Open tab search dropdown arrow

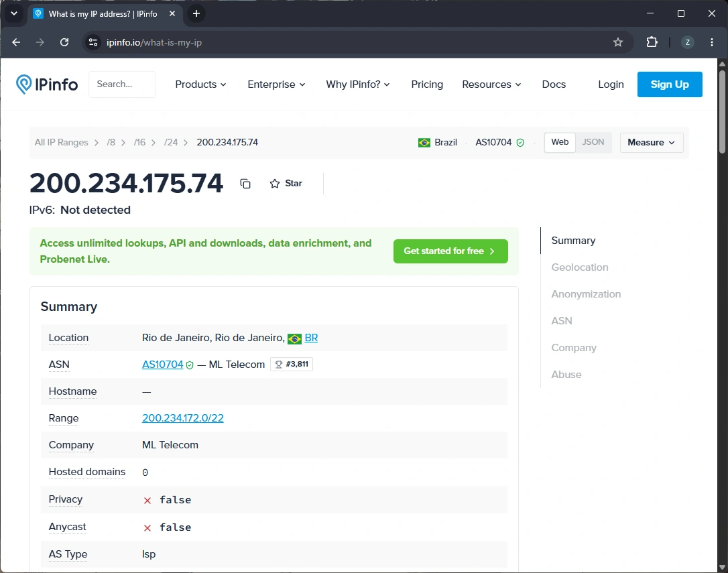click(x=14, y=13)
